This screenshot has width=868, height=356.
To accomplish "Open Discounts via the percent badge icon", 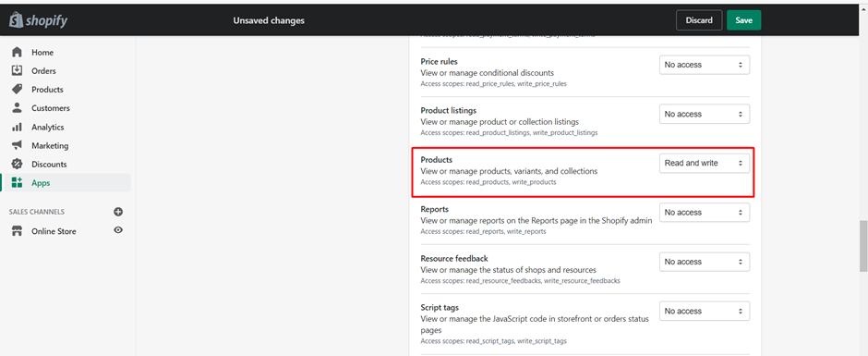I will click(x=18, y=165).
